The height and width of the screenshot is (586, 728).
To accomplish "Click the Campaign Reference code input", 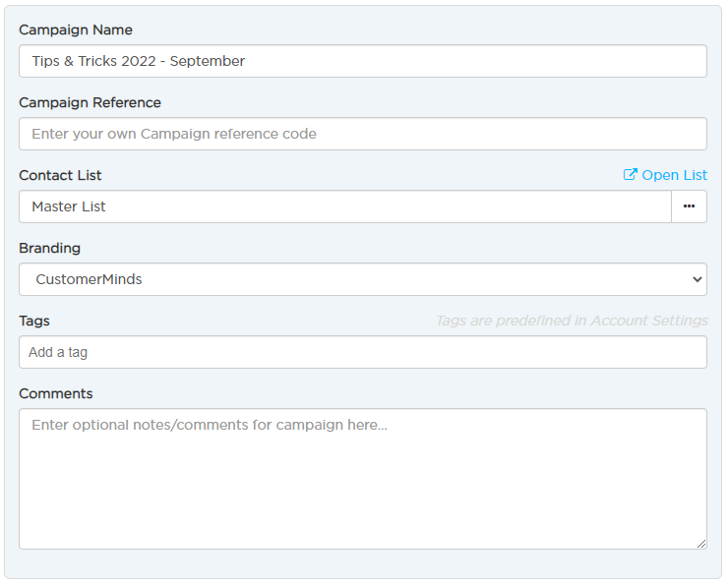I will [x=363, y=134].
